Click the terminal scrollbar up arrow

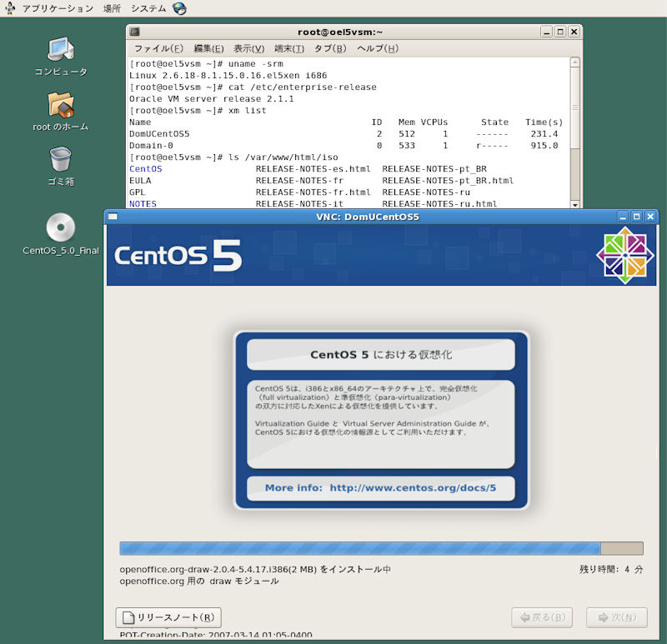click(575, 62)
